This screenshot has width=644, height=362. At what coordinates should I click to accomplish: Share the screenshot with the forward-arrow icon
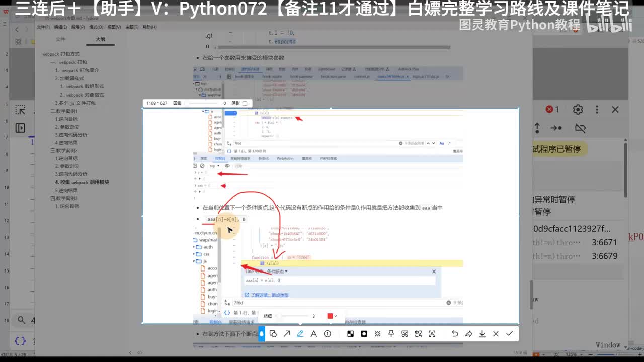[x=468, y=334]
